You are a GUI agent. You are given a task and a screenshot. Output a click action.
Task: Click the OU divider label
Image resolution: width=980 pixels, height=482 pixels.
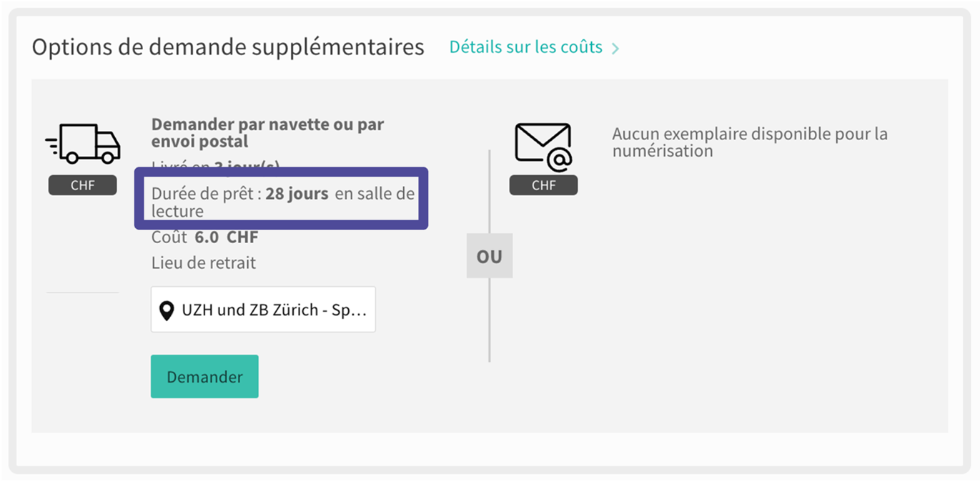(x=489, y=256)
